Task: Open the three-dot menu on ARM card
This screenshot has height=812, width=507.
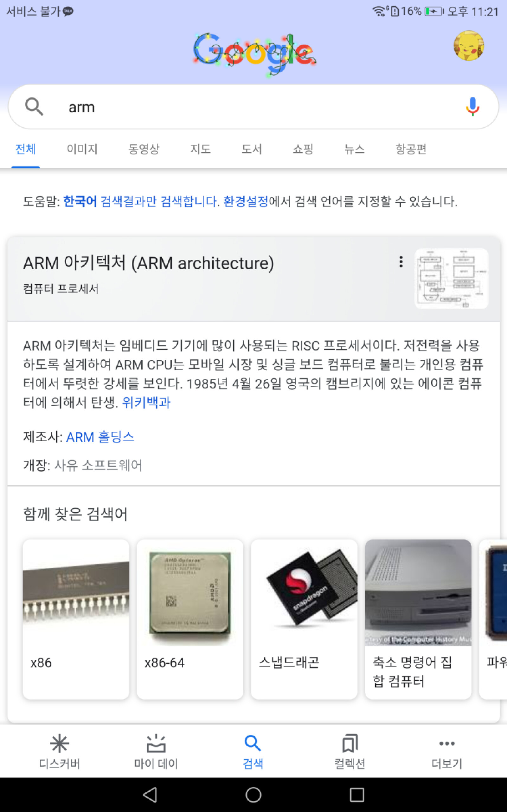Action: click(401, 262)
